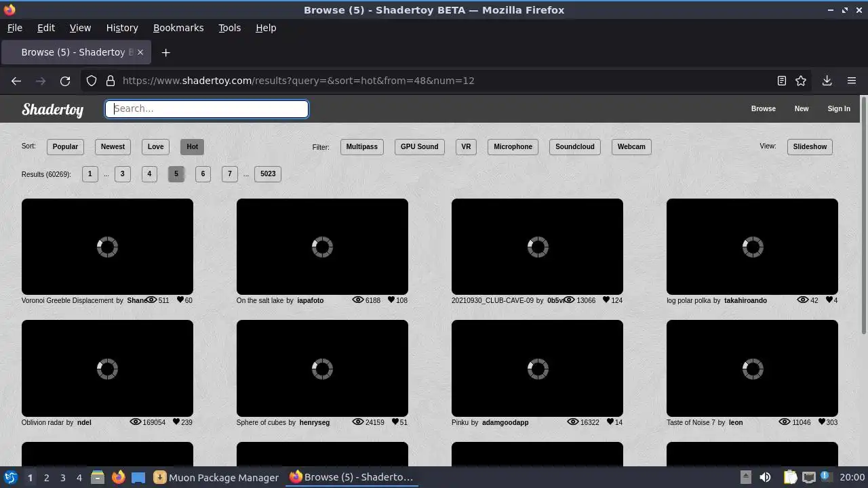Open the Help menu
The image size is (868, 488).
266,28
